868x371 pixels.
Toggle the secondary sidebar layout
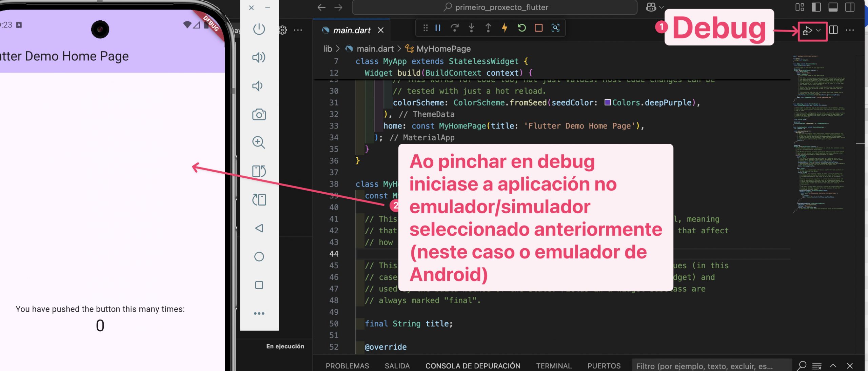tap(850, 7)
